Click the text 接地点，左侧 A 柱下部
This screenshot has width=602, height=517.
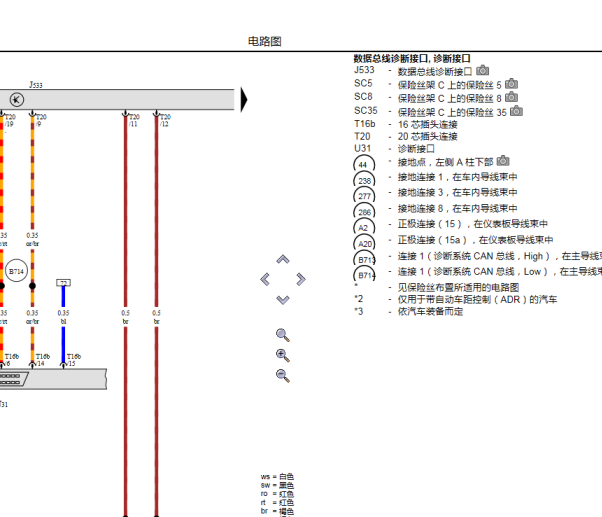445,162
